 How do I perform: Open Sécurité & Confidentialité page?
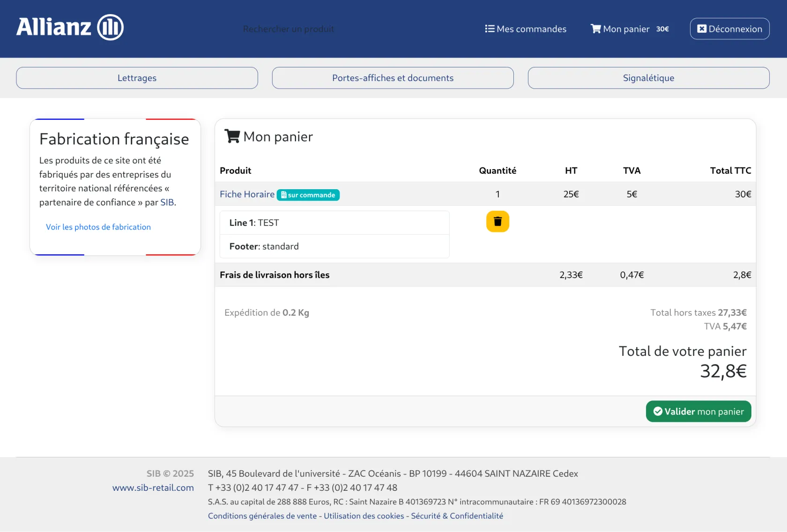coord(457,516)
